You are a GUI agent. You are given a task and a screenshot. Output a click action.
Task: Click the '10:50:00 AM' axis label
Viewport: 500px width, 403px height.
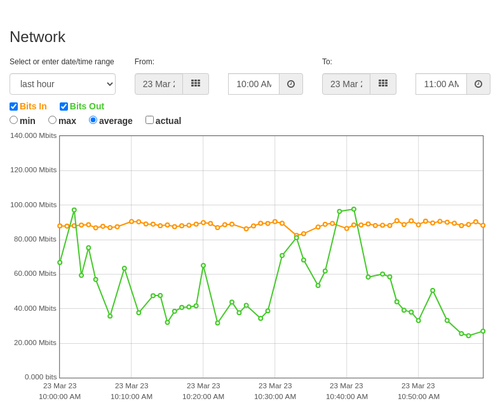tap(419, 397)
